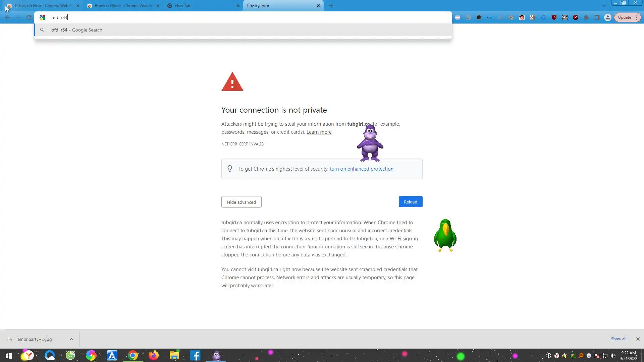644x362 pixels.
Task: Click the BonziBuddy taskbar icon
Action: pos(216,355)
